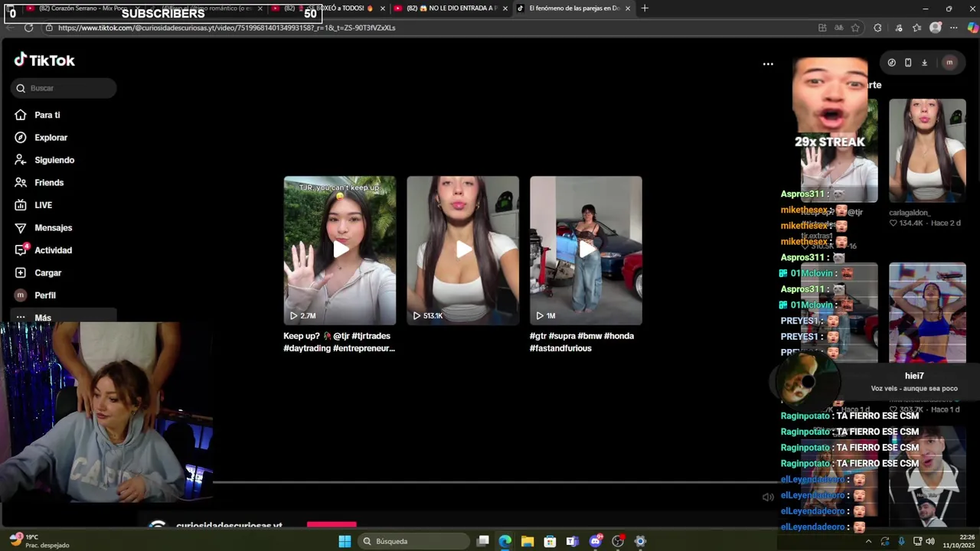Open the carlagaldon_ video thumbnail
The height and width of the screenshot is (551, 980).
tap(927, 151)
